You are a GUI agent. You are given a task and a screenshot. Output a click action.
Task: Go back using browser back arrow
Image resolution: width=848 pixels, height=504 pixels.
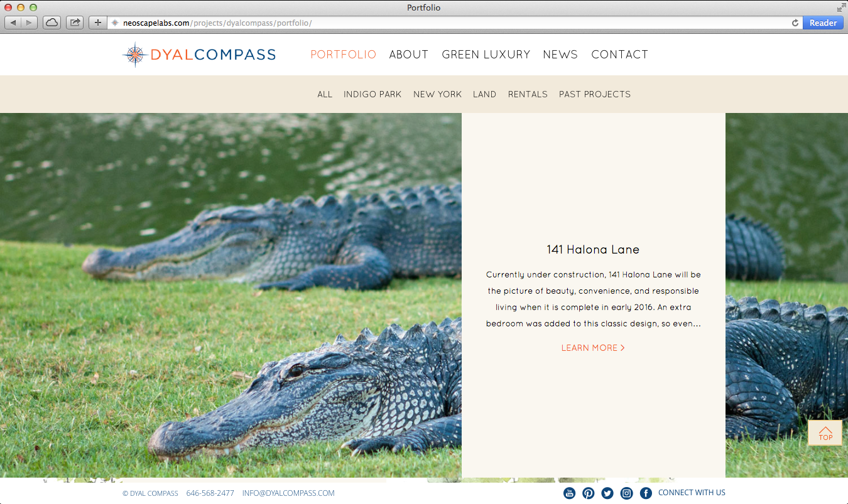tap(13, 23)
